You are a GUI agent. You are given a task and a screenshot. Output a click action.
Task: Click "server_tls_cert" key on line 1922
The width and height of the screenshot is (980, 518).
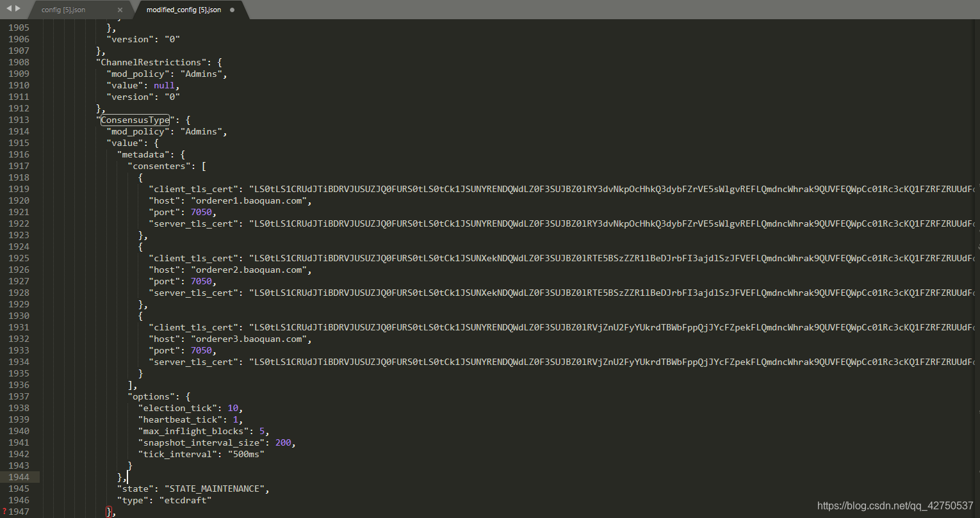click(x=193, y=223)
